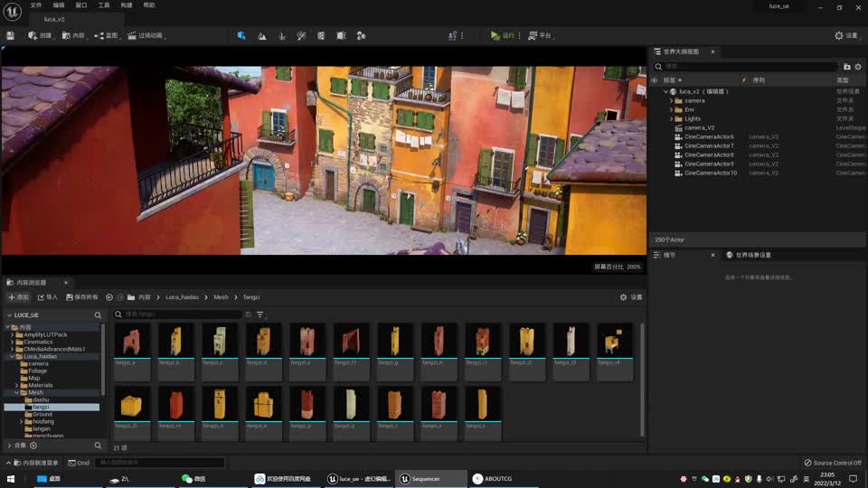This screenshot has height=488, width=868.
Task: Collapse the LUCE_UE sources section
Action: coord(9,314)
